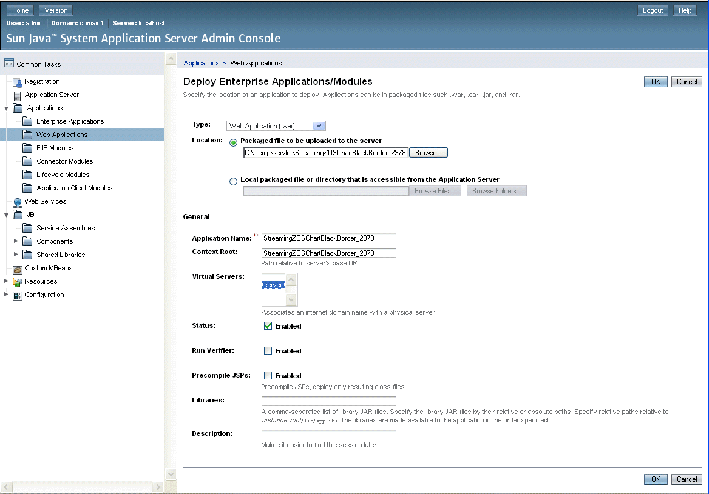Toggle the Status Enabled checkbox

(x=268, y=326)
